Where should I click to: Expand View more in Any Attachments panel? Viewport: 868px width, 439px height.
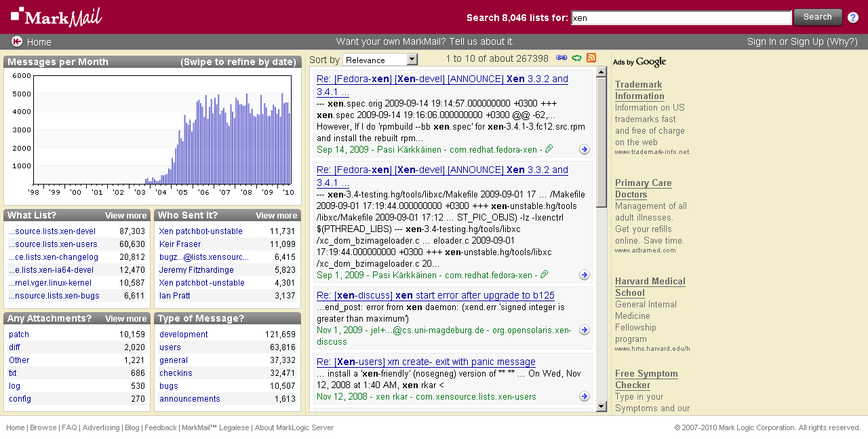125,319
